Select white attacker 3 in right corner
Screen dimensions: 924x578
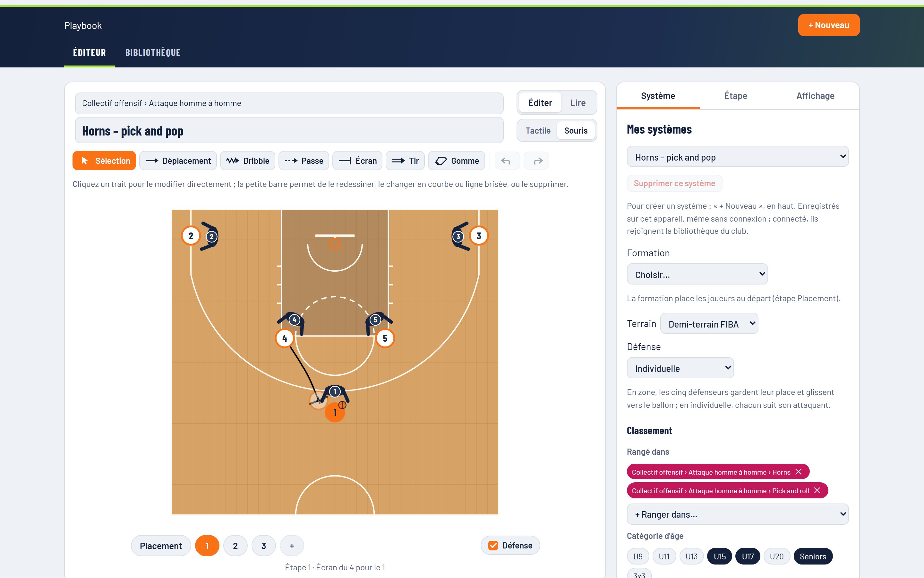click(x=479, y=236)
